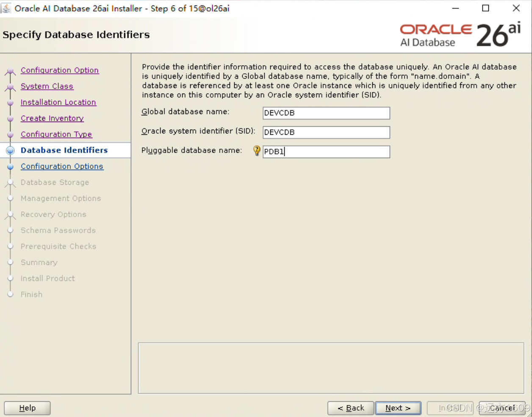Maximize the installer window
Image resolution: width=532 pixels, height=417 pixels.
pyautogui.click(x=486, y=8)
